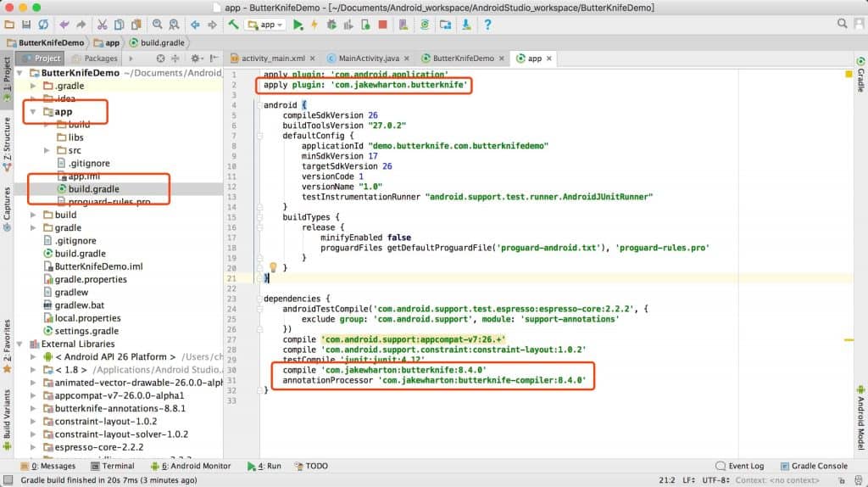Collapse the External Libraries node
This screenshot has height=487, width=868.
[20, 344]
